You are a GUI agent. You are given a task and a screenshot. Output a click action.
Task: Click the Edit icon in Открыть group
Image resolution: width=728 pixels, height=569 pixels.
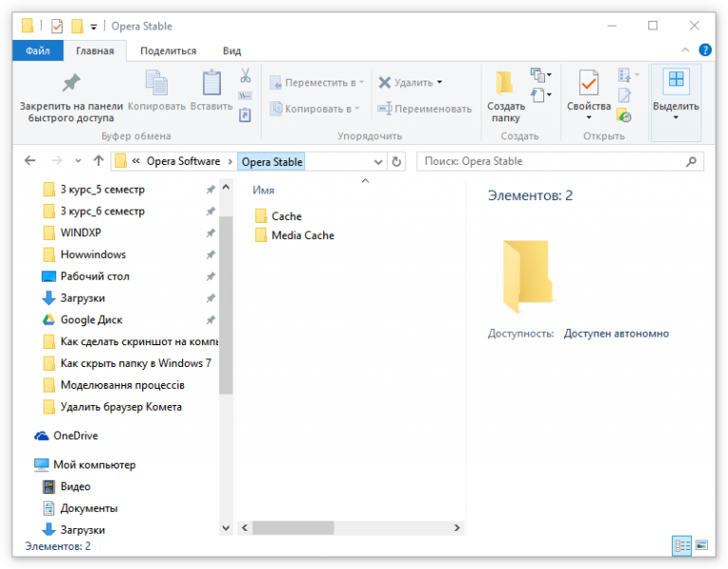click(x=625, y=95)
